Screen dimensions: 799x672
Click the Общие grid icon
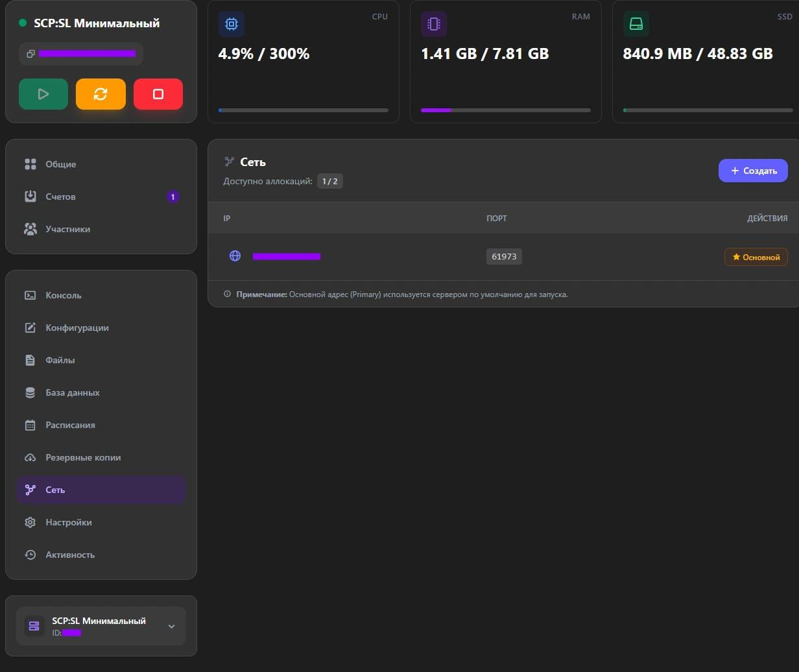coord(30,164)
